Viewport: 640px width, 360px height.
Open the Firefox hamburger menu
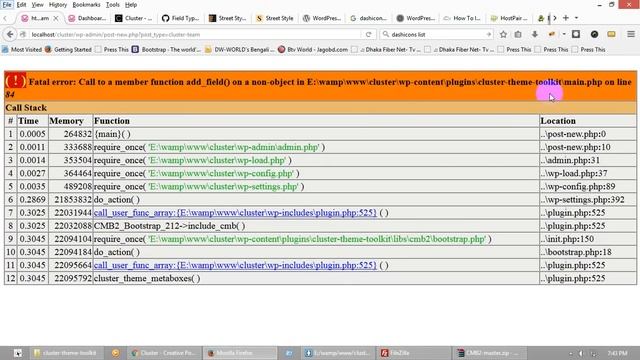tap(631, 34)
